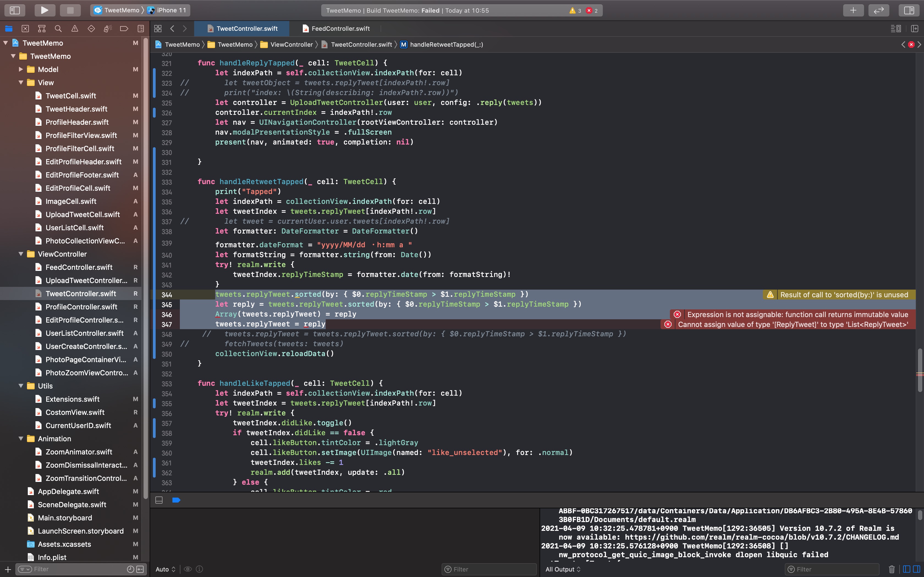Open the Breakpoint navigator
The width and height of the screenshot is (924, 577).
[x=124, y=29]
